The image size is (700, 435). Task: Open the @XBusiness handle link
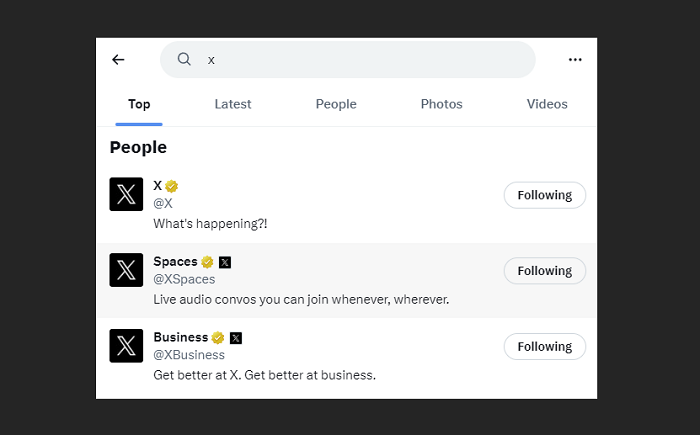point(189,355)
